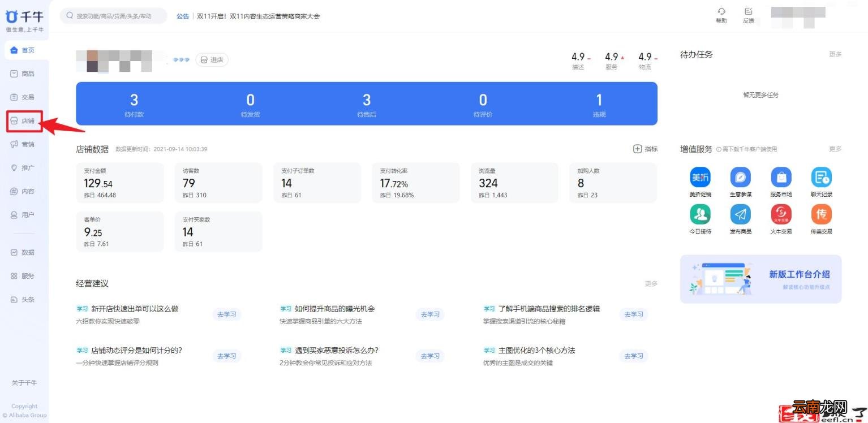The image size is (868, 423).
Task: Open 头条 in the sidebar
Action: (23, 300)
